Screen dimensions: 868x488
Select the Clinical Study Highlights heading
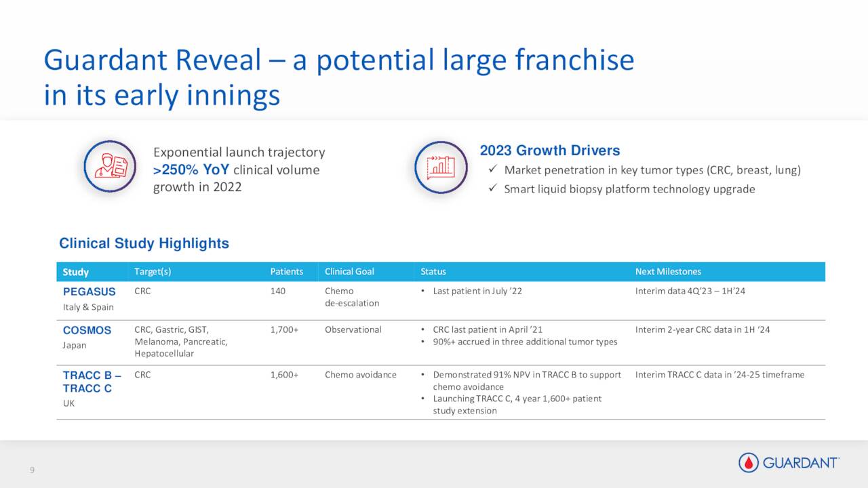click(x=144, y=243)
